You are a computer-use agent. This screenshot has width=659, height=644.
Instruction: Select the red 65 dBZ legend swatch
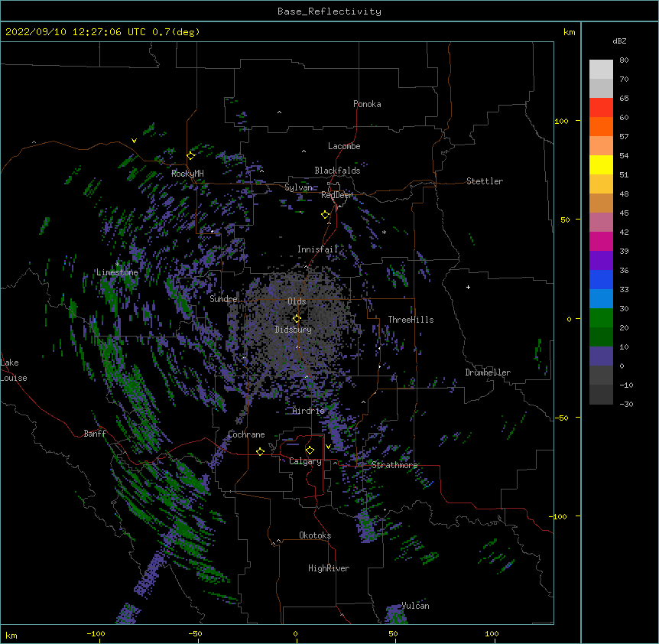click(x=601, y=107)
